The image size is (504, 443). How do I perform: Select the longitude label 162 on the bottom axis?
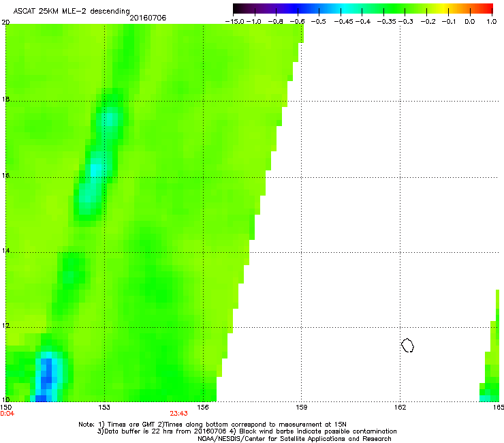(x=400, y=408)
